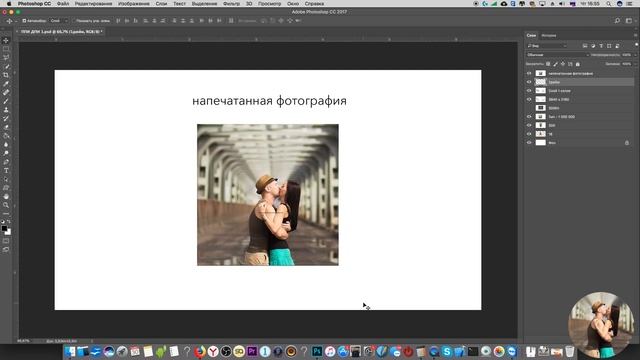Select the Eraser tool
Viewport: 640px width, 360px height.
pyautogui.click(x=6, y=127)
